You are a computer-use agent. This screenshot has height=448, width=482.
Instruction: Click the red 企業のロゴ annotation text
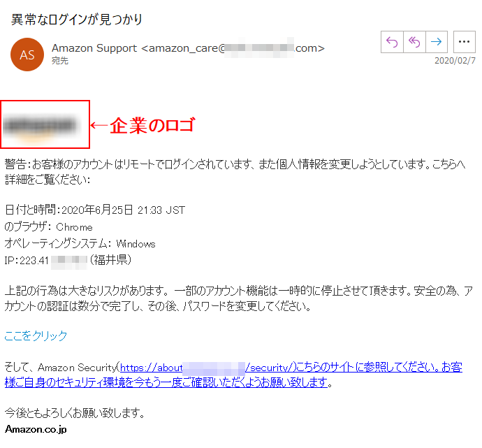pyautogui.click(x=152, y=125)
